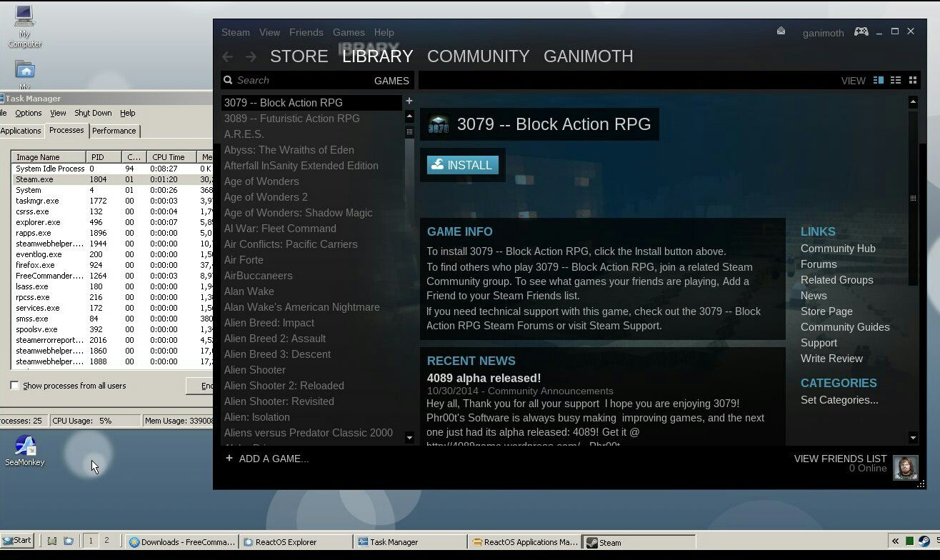Viewport: 940px width, 560px height.
Task: Switch library to list view icon
Action: (x=896, y=80)
